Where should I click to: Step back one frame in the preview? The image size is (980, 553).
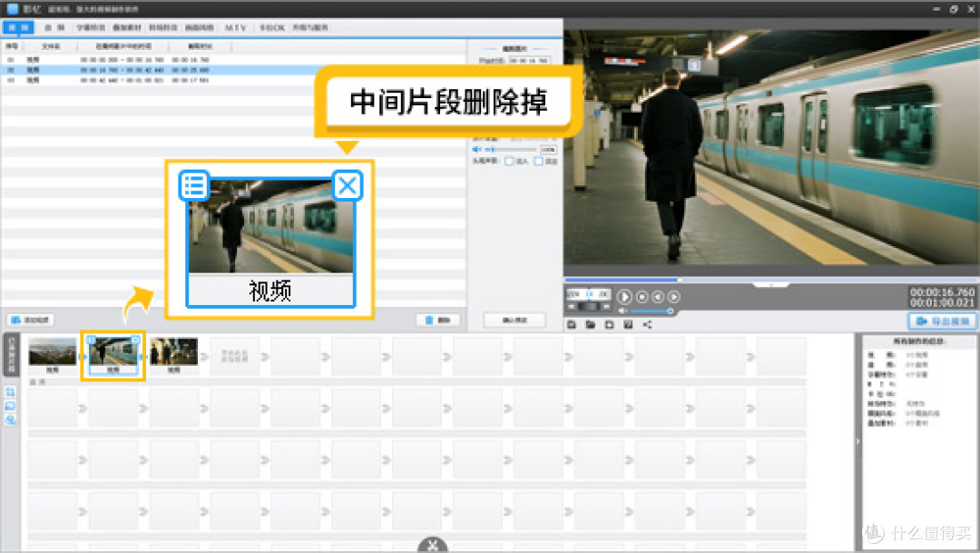tap(658, 297)
